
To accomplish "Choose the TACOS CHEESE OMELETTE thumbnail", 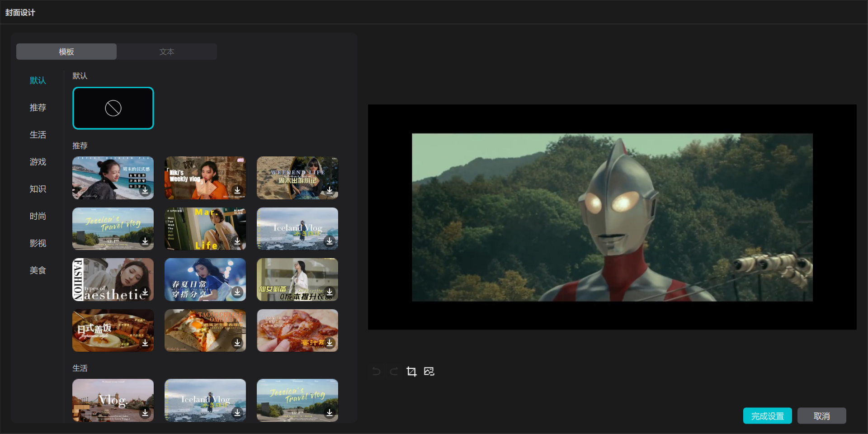I will coord(205,330).
